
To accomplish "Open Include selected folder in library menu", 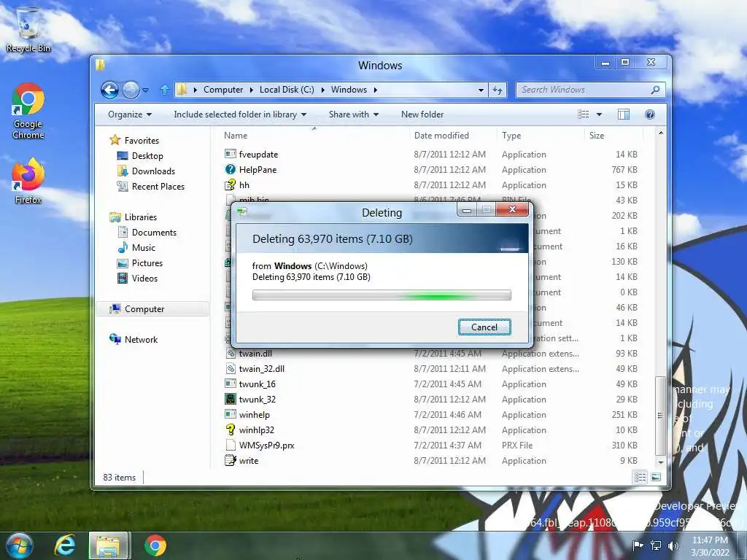I will click(x=240, y=114).
